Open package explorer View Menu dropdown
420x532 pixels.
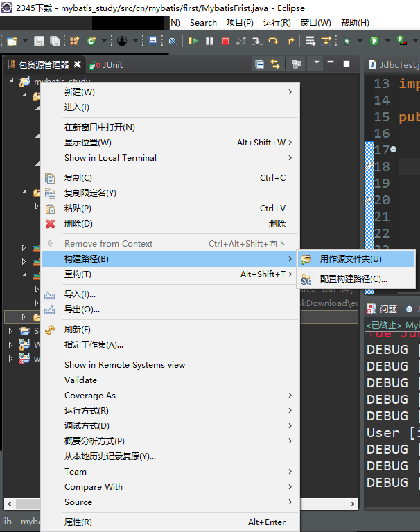tap(317, 62)
